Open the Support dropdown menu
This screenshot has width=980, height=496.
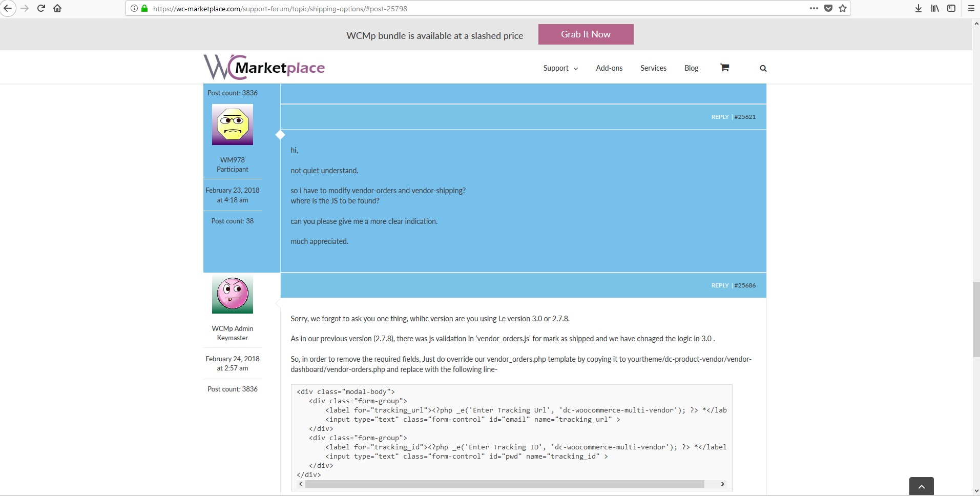point(560,68)
